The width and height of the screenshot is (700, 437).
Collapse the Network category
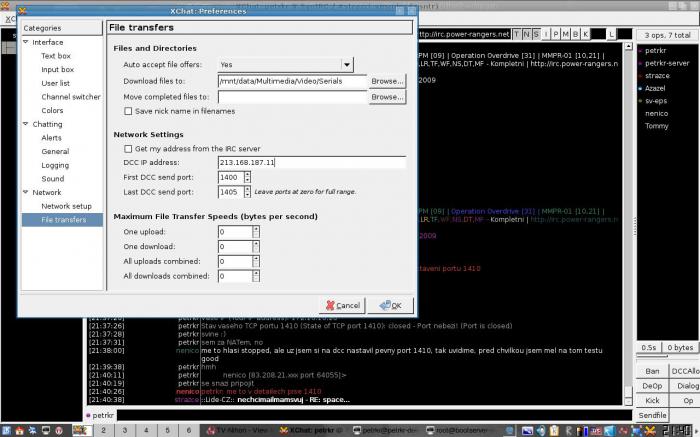point(26,192)
